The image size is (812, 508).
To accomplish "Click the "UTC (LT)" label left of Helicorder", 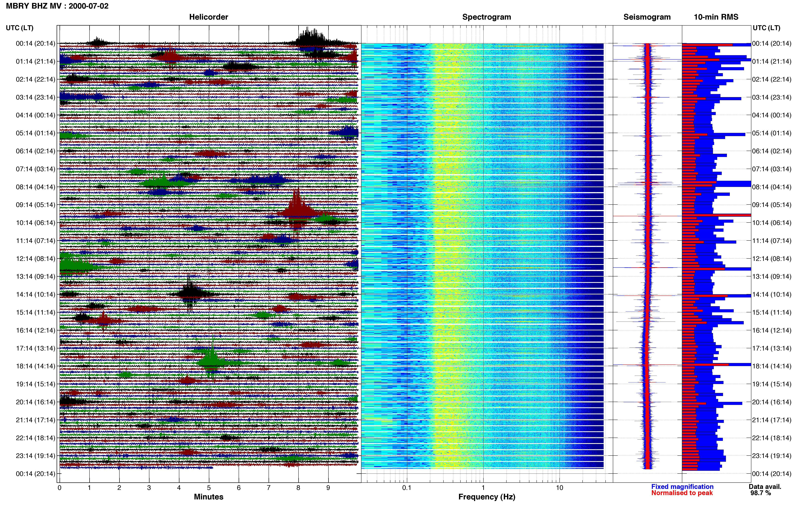I will [19, 28].
